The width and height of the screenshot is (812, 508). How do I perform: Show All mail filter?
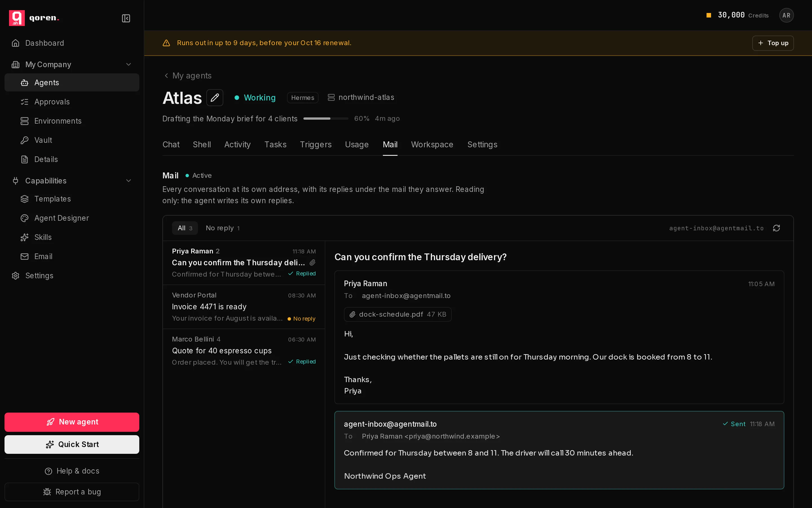tap(185, 228)
